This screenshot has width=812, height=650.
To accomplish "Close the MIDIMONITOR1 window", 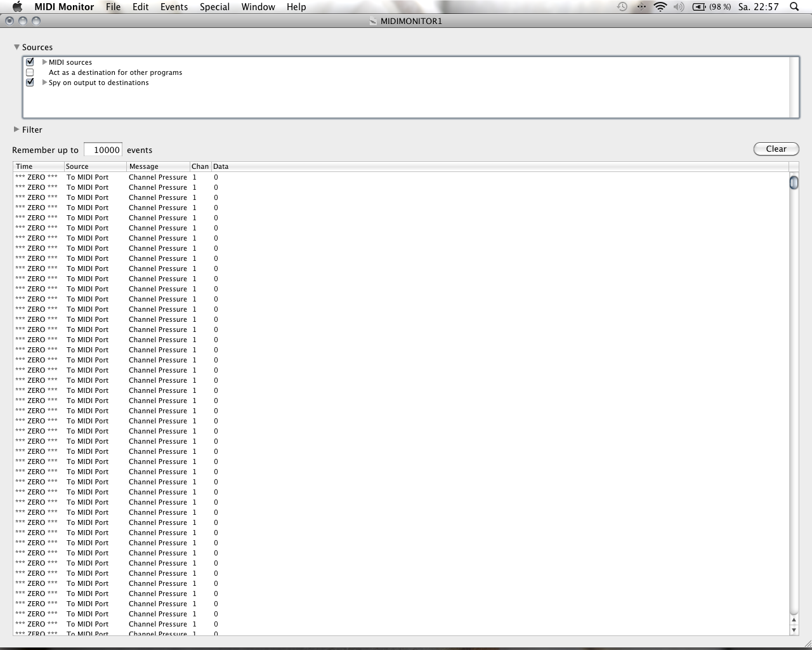I will [10, 21].
